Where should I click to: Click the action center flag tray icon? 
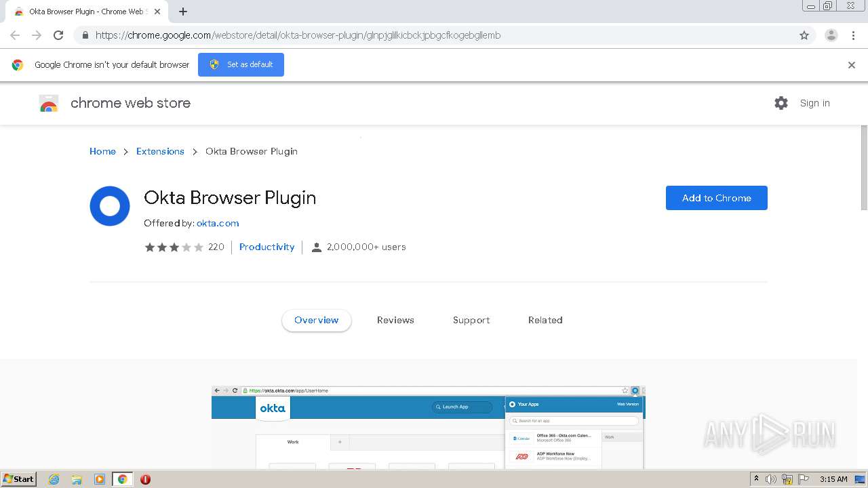[x=804, y=479]
